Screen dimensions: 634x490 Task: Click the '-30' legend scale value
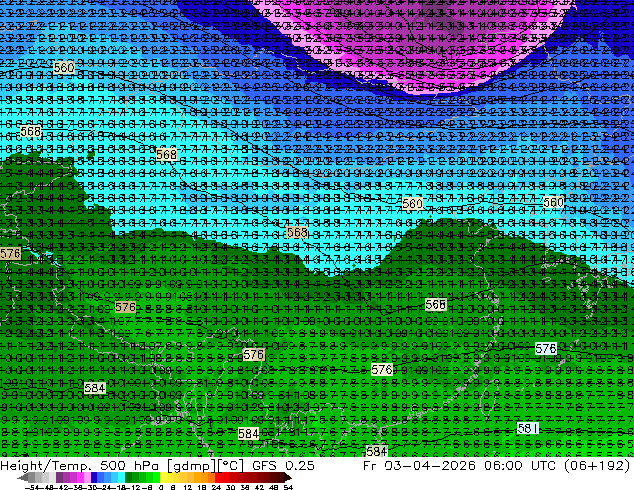91,487
